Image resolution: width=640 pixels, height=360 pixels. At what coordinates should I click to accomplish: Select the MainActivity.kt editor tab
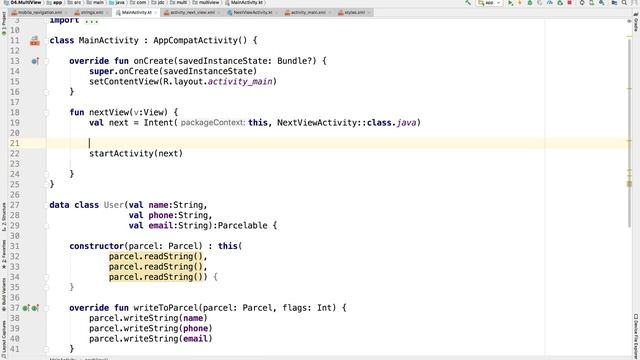click(136, 13)
